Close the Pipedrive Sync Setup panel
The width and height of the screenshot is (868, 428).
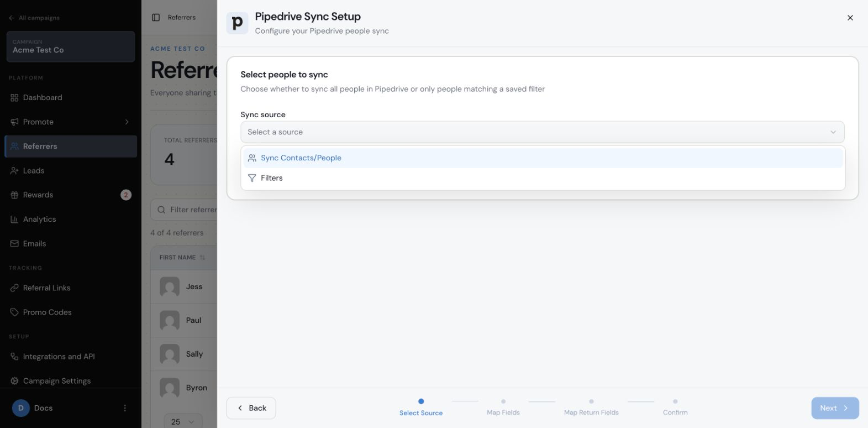850,18
